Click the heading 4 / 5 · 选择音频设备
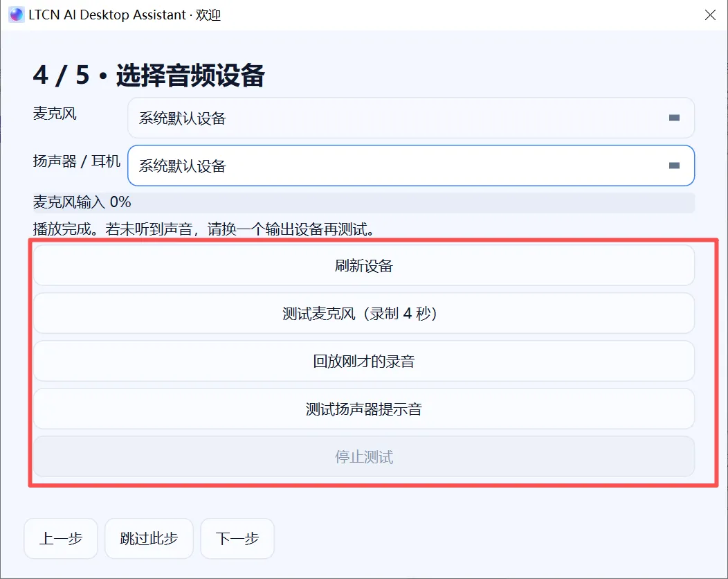The height and width of the screenshot is (579, 728). [149, 75]
